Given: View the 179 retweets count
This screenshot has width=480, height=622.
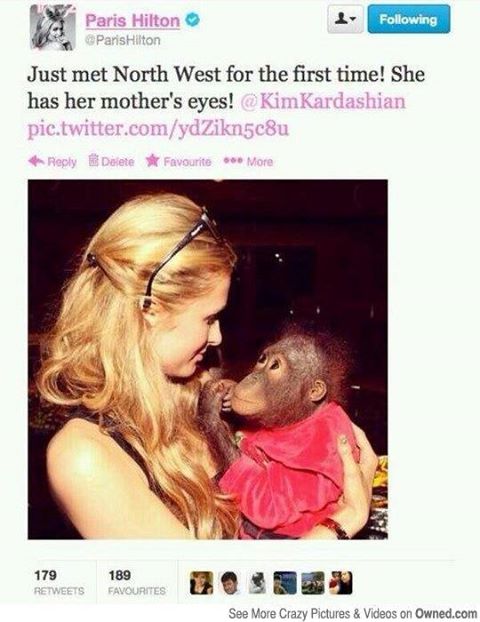Looking at the screenshot, I should tap(59, 582).
